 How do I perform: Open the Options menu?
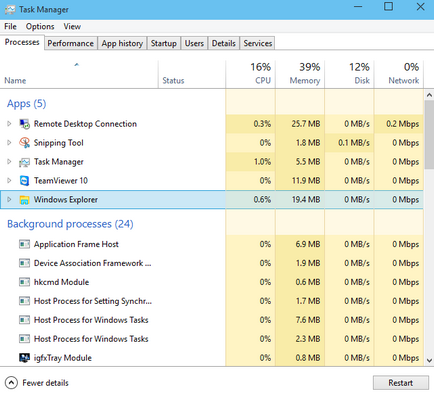click(x=40, y=26)
